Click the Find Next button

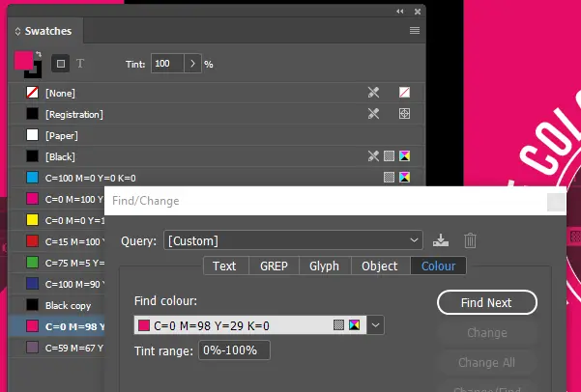click(x=487, y=302)
